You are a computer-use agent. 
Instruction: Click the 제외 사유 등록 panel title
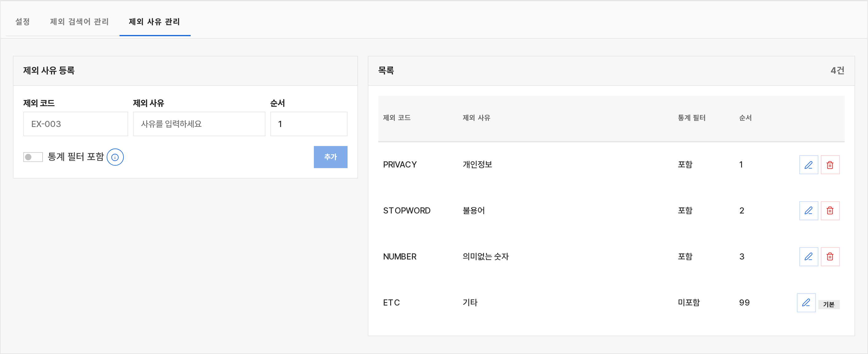49,71
